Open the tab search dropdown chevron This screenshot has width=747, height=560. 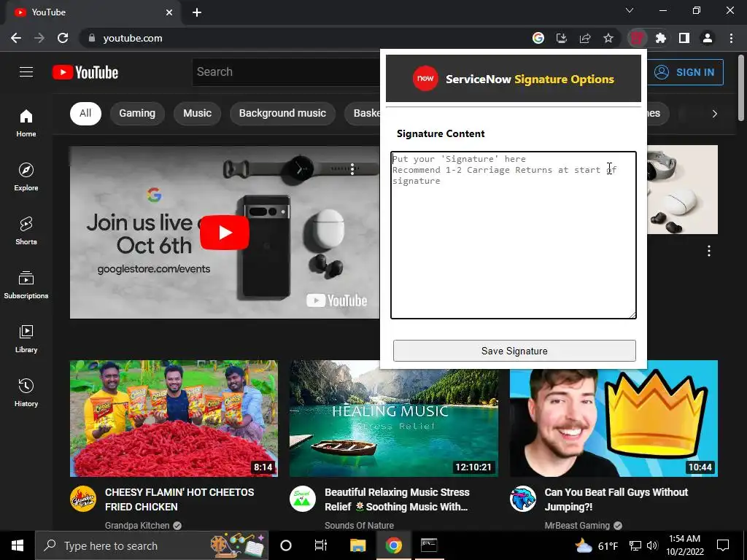click(630, 10)
